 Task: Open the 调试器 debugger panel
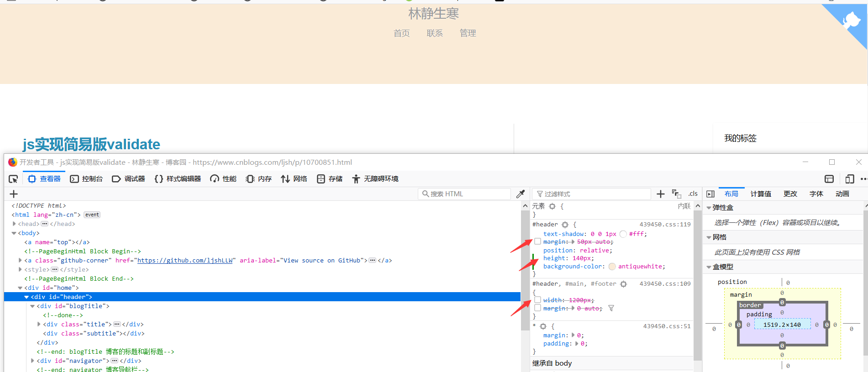pos(128,179)
